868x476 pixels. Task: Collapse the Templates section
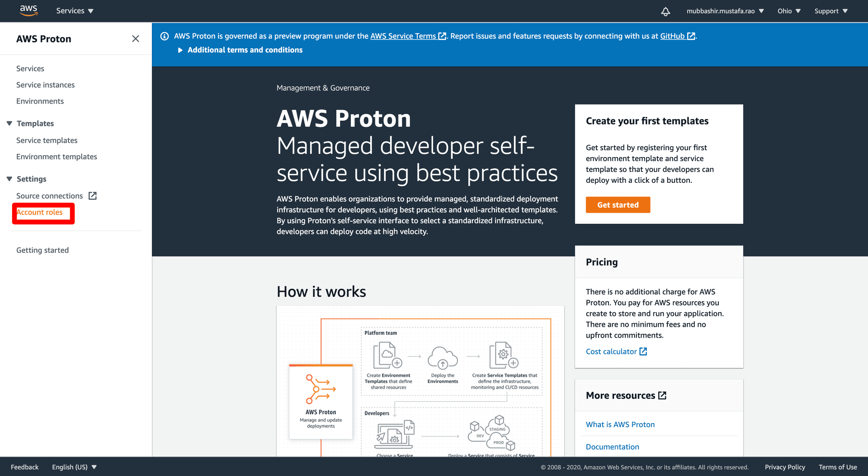(x=9, y=124)
